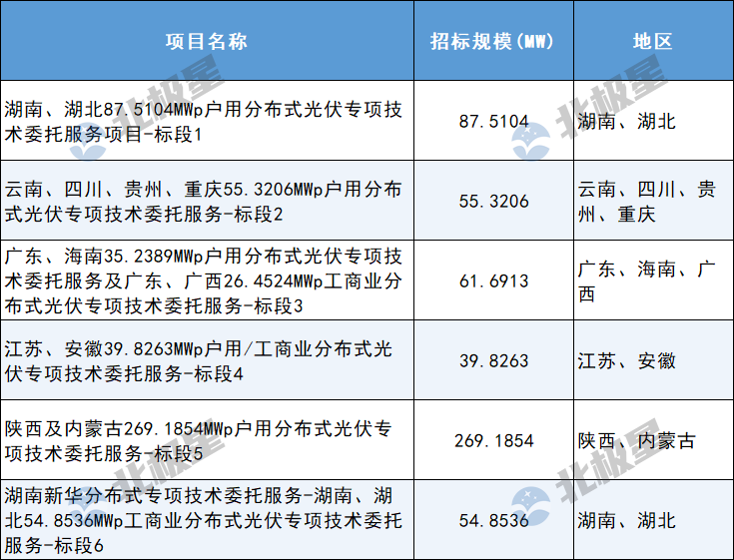
Task: Select the 标段6 project name cell
Action: click(x=205, y=520)
